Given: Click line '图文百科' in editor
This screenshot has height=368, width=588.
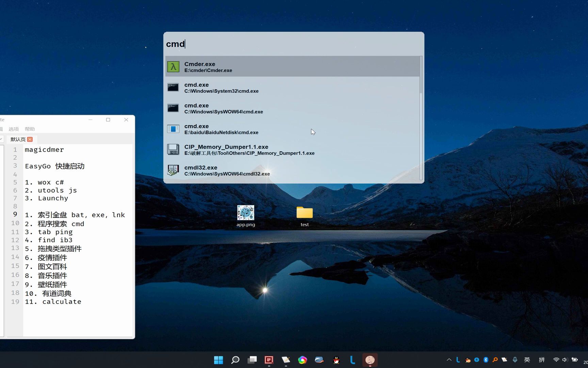Looking at the screenshot, I should 46,266.
